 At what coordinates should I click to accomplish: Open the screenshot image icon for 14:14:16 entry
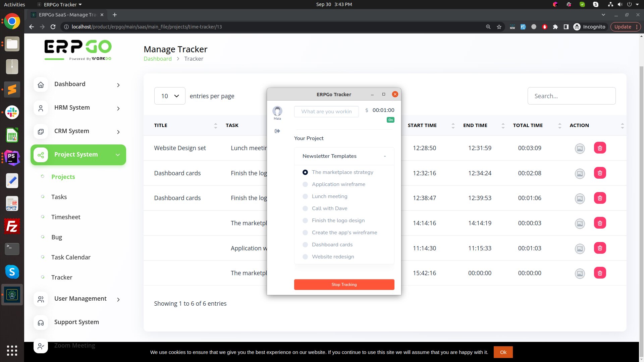[x=580, y=223]
